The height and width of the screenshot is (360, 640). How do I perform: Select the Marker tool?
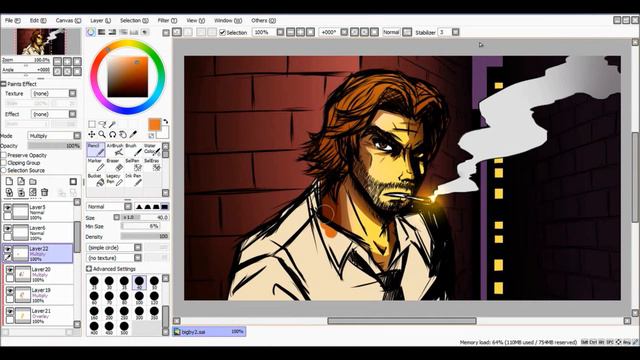[96, 165]
